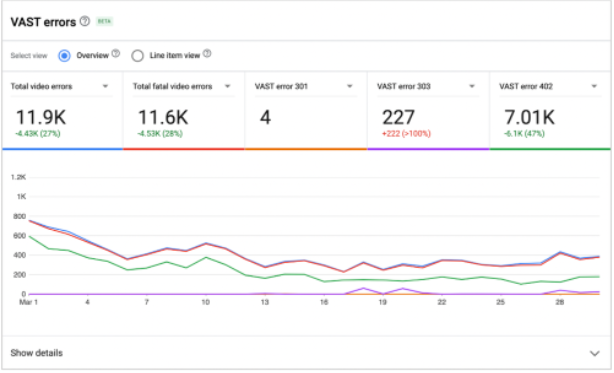Click the 1.2K y-axis label
The width and height of the screenshot is (614, 373).
[x=18, y=177]
